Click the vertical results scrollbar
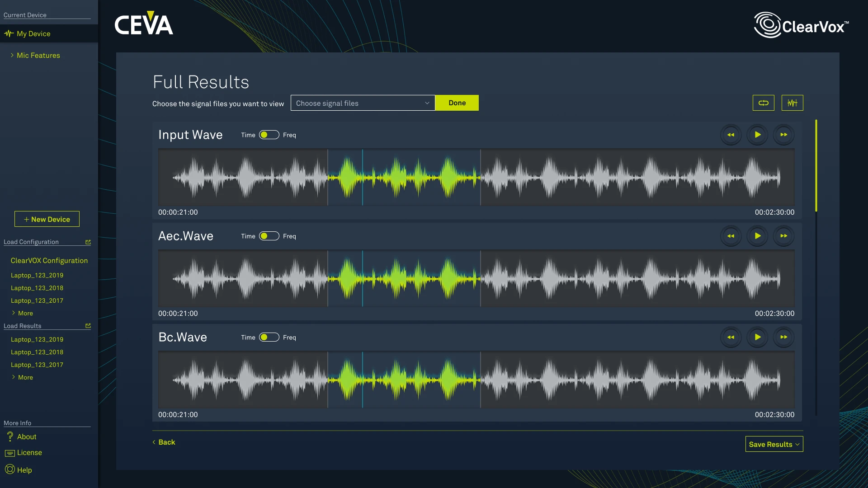The width and height of the screenshot is (868, 488). [x=816, y=165]
